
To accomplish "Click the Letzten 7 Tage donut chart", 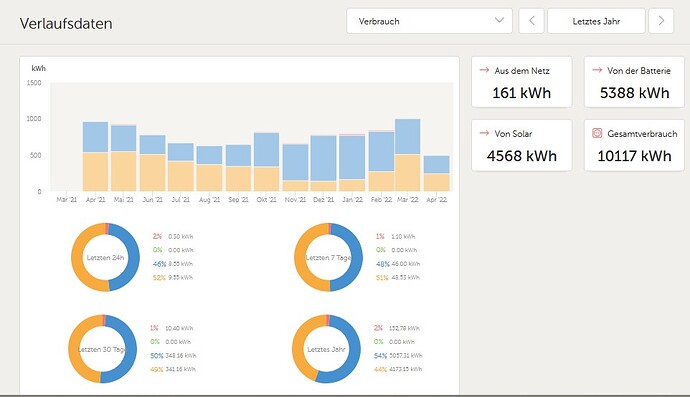I will (328, 257).
